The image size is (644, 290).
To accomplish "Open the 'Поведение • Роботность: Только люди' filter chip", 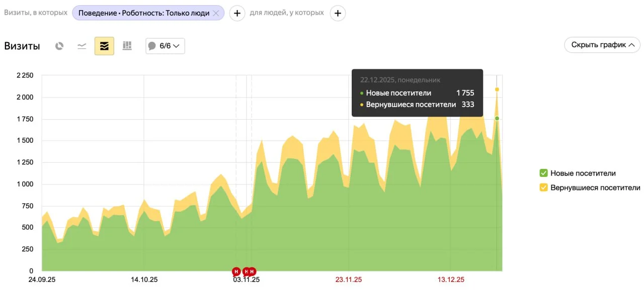I will pyautogui.click(x=143, y=13).
